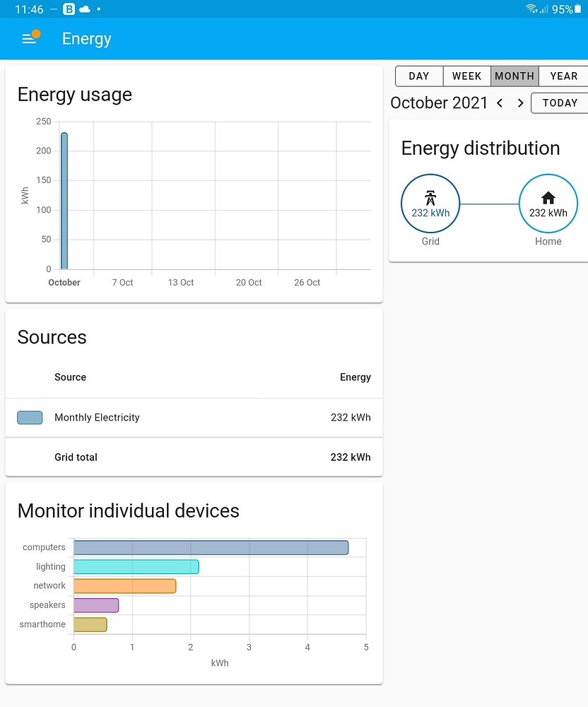Tap the battery status icon
Viewport: 588px width, 707px height.
(x=577, y=8)
